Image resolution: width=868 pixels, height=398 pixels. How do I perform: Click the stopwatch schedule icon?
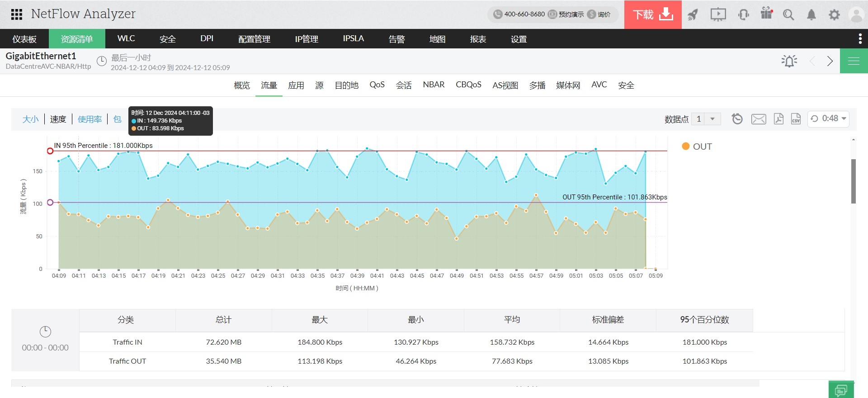pos(737,119)
